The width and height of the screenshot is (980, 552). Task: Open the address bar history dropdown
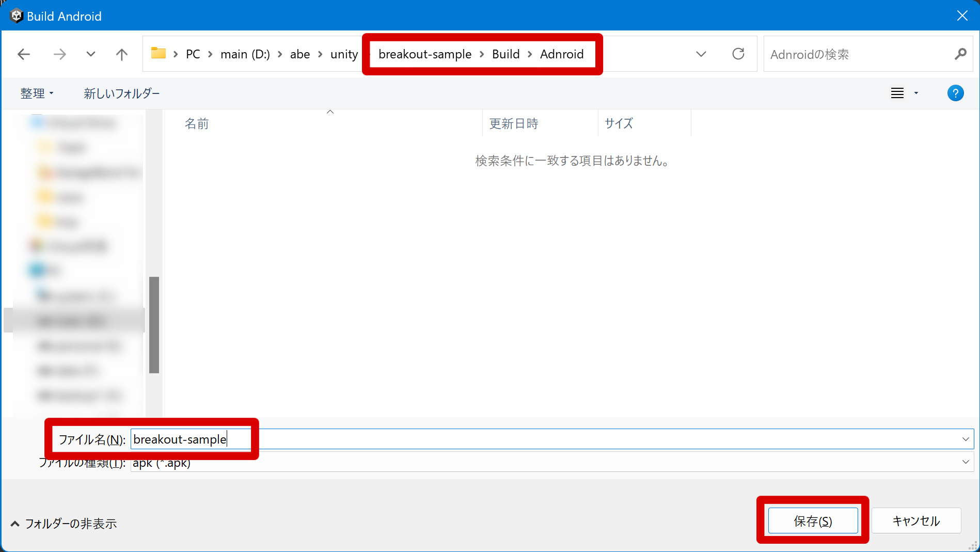[x=701, y=54]
